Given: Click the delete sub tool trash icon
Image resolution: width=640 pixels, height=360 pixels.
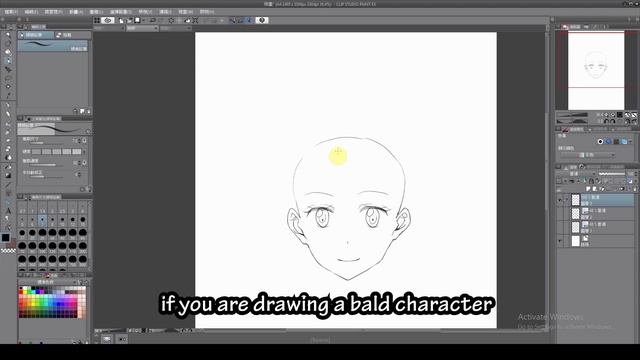Looking at the screenshot, I should pos(89,111).
